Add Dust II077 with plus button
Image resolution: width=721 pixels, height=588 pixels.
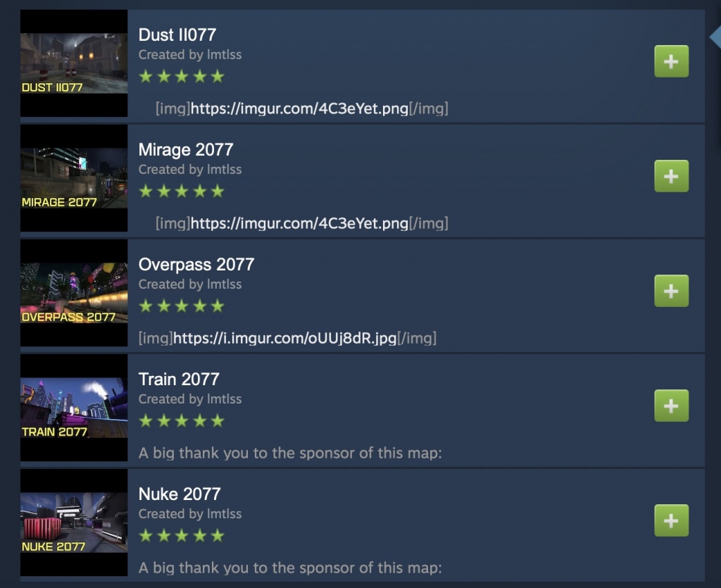point(671,61)
